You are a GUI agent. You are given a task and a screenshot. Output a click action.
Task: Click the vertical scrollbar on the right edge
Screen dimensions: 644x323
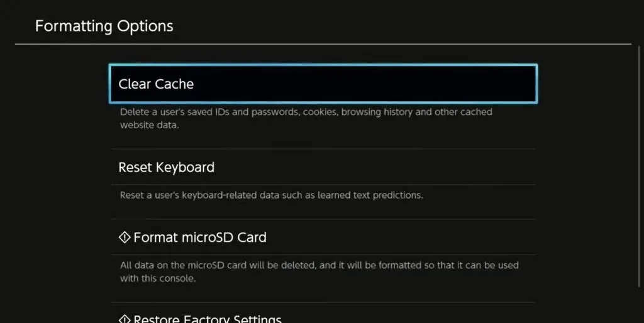coord(640,167)
